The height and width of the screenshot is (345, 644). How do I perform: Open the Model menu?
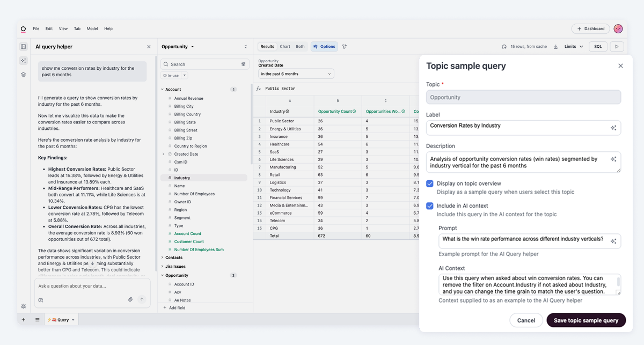click(92, 28)
